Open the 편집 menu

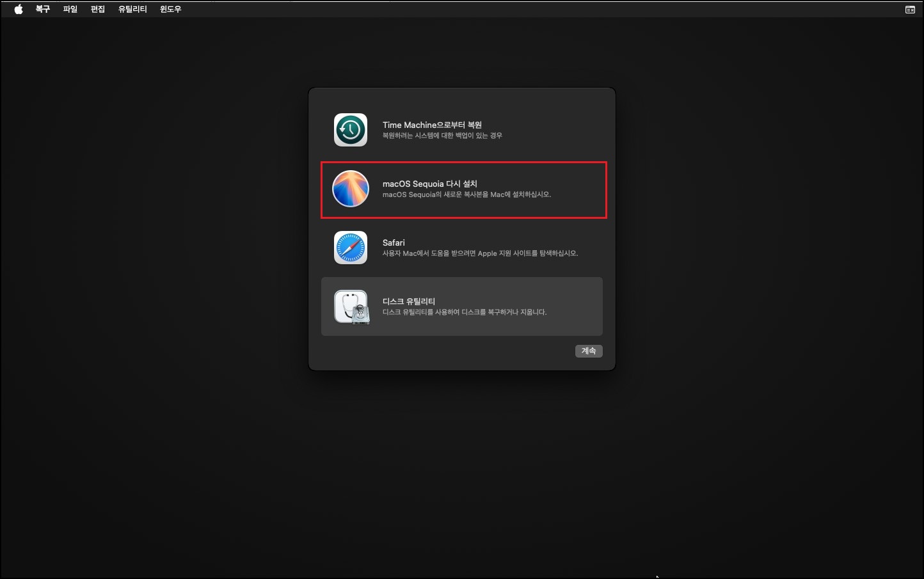[x=98, y=9]
